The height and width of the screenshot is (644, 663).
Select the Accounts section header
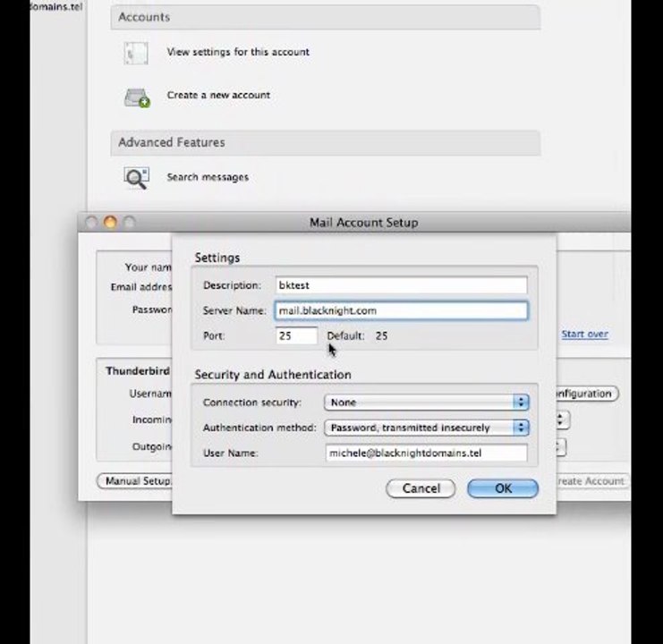[325, 17]
